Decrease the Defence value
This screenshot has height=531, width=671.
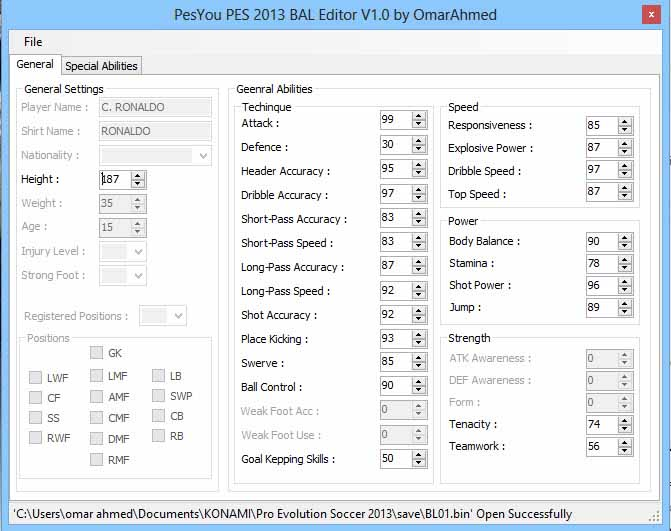[419, 149]
